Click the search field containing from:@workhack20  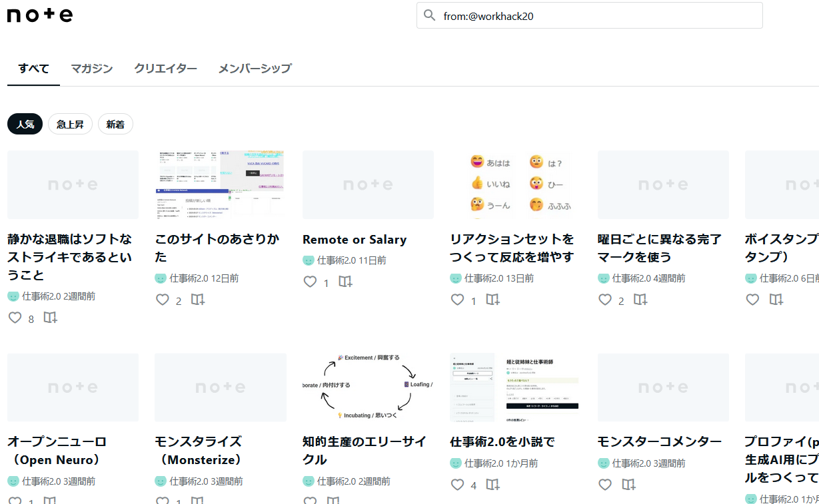(x=590, y=15)
